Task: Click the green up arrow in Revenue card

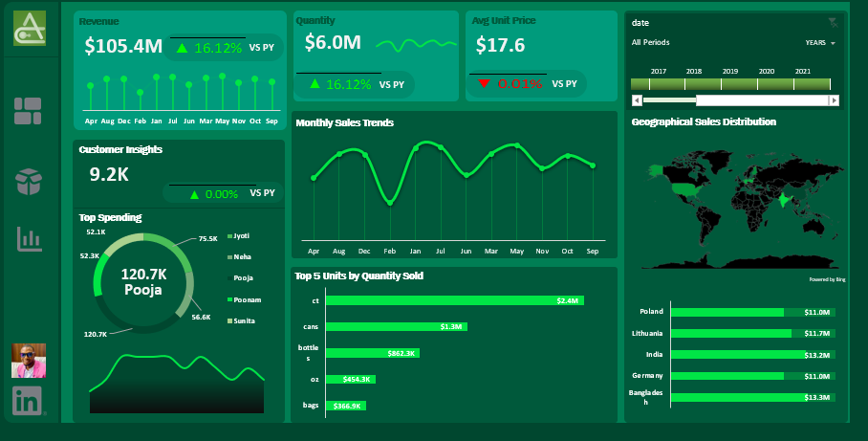Action: tap(183, 48)
